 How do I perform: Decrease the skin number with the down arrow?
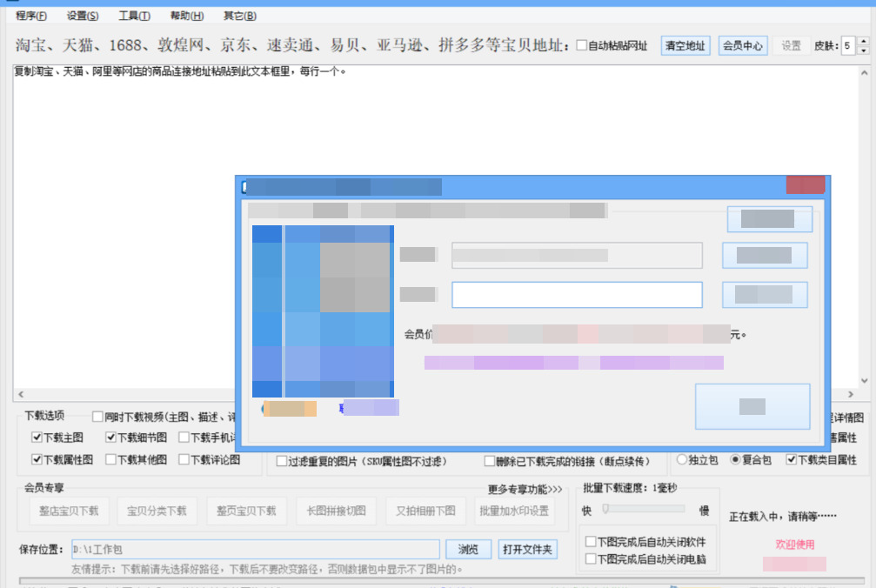click(x=864, y=50)
